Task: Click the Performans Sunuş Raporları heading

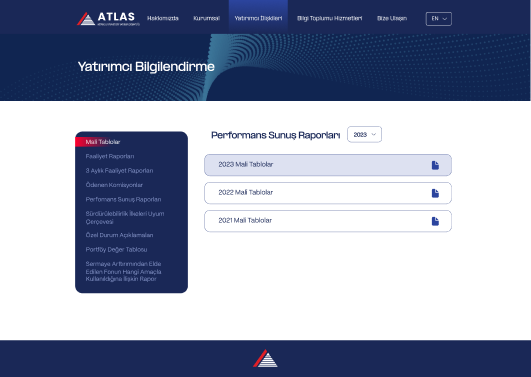Action: (276, 135)
